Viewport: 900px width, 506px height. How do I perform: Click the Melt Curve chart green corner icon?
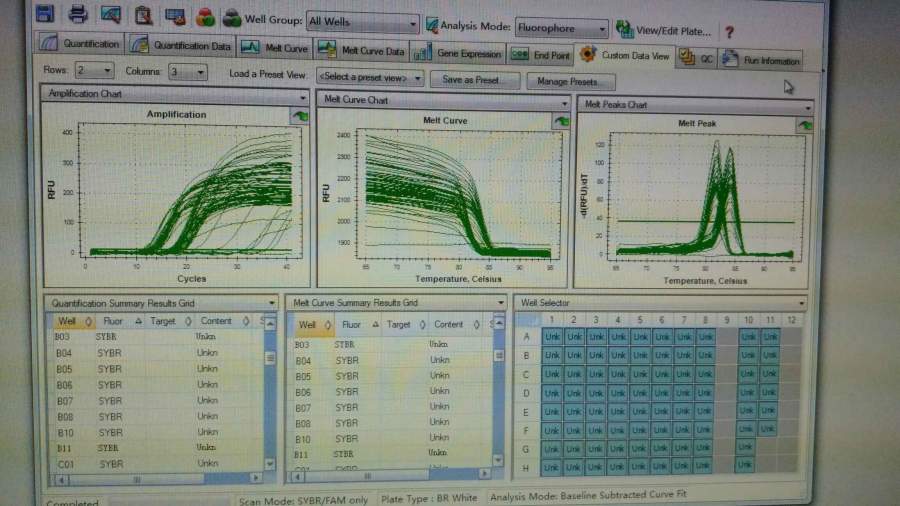pyautogui.click(x=561, y=121)
